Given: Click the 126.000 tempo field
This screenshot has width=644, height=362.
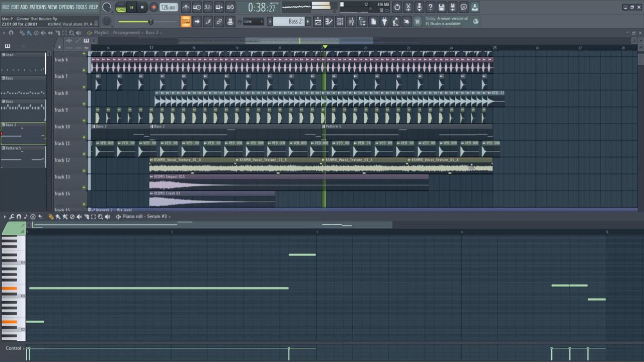Looking at the screenshot, I should click(x=169, y=8).
